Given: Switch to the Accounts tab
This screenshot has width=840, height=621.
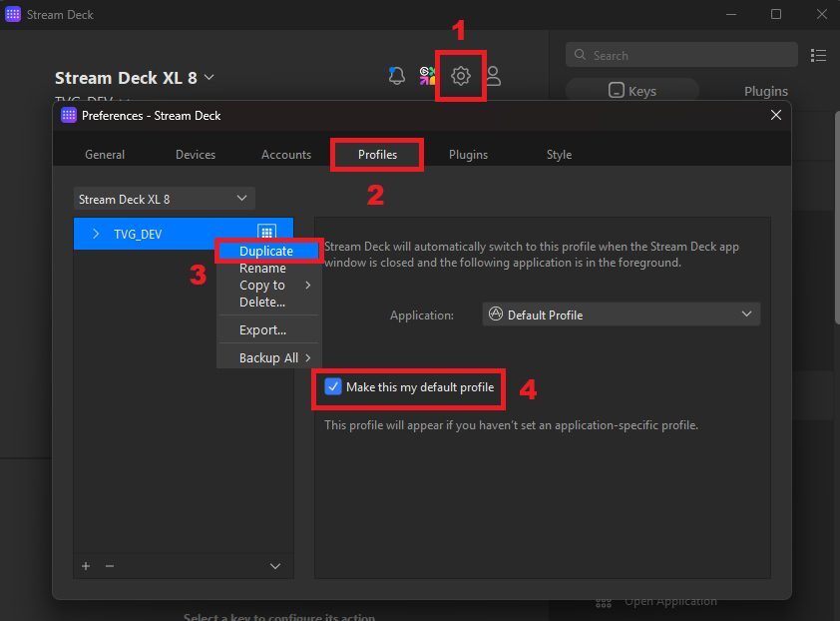Looking at the screenshot, I should [286, 155].
